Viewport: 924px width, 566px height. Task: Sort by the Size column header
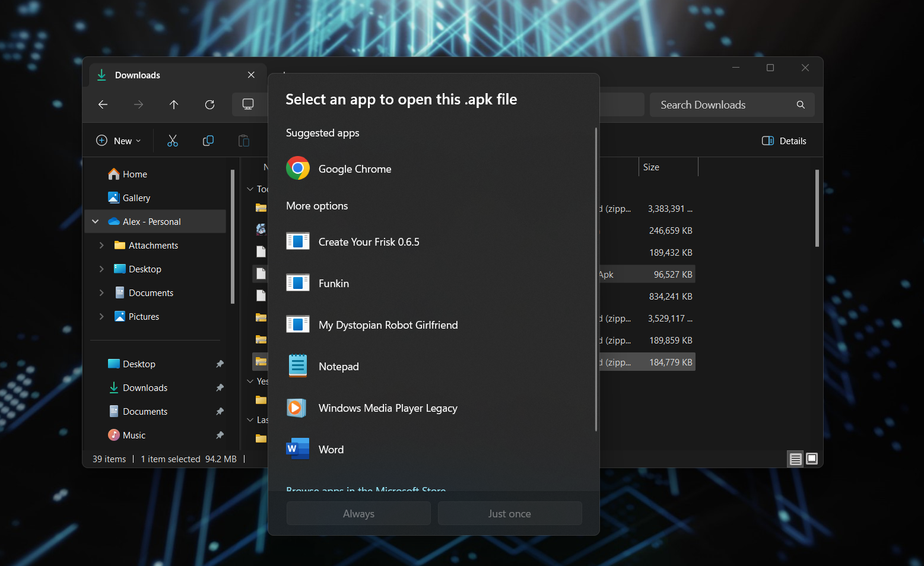669,167
